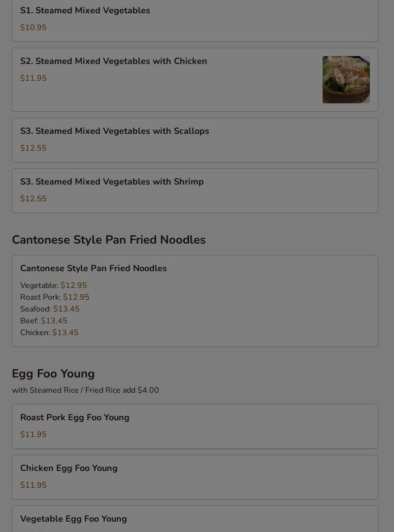Viewport: 394px width, 532px height.
Task: Click the Chicken $13.45 noodle option
Action: [x=49, y=333]
